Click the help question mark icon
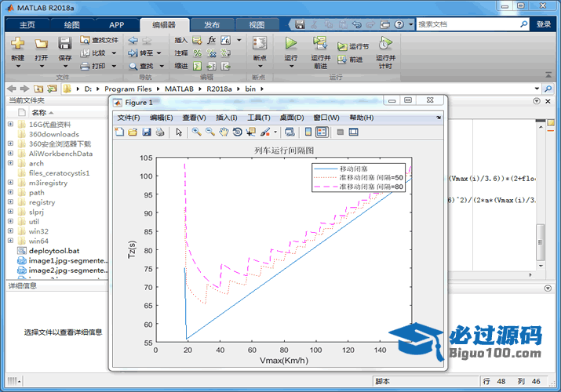 click(x=399, y=24)
